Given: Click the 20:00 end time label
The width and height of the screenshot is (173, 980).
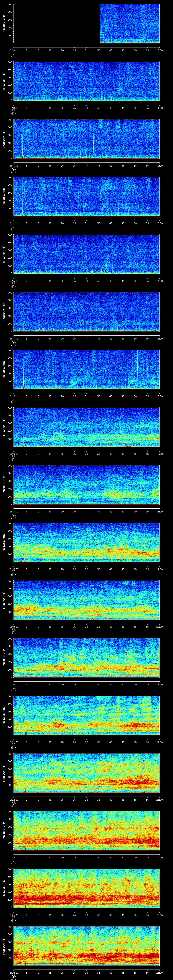Looking at the screenshot, I should point(159,627).
